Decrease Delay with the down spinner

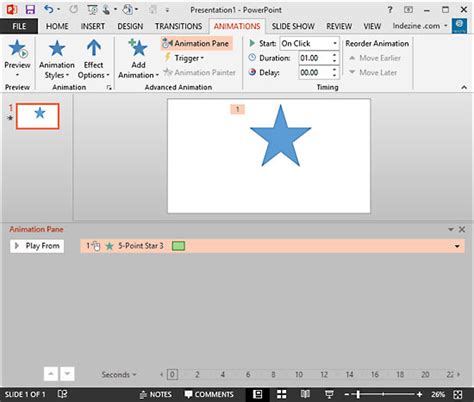tap(334, 76)
